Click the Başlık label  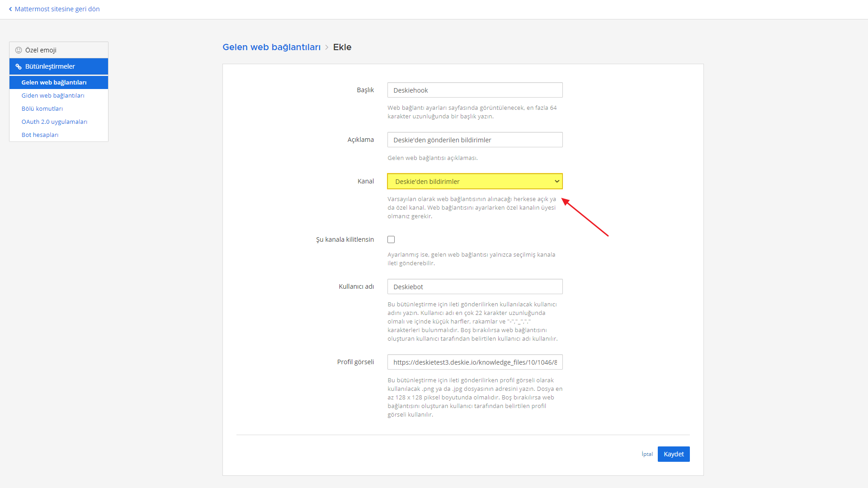tap(365, 90)
